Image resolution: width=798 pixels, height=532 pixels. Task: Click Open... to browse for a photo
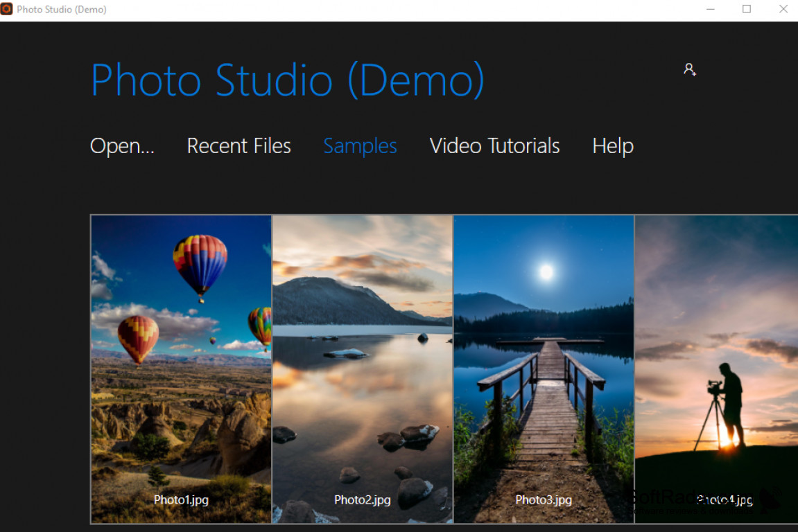tap(122, 146)
